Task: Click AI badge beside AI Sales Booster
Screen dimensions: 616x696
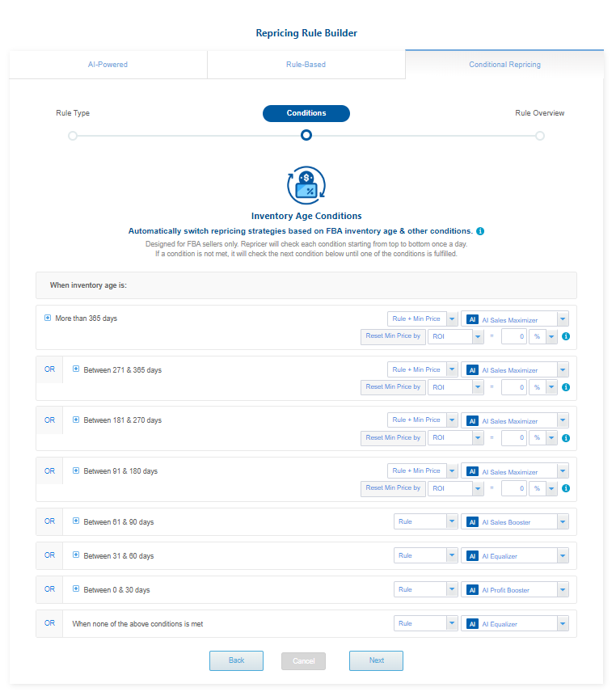Action: coord(473,522)
